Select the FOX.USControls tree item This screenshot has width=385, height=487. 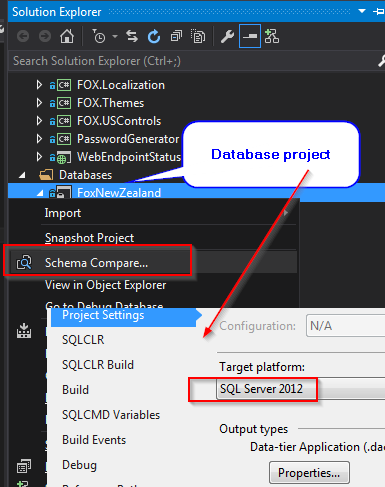(x=119, y=121)
